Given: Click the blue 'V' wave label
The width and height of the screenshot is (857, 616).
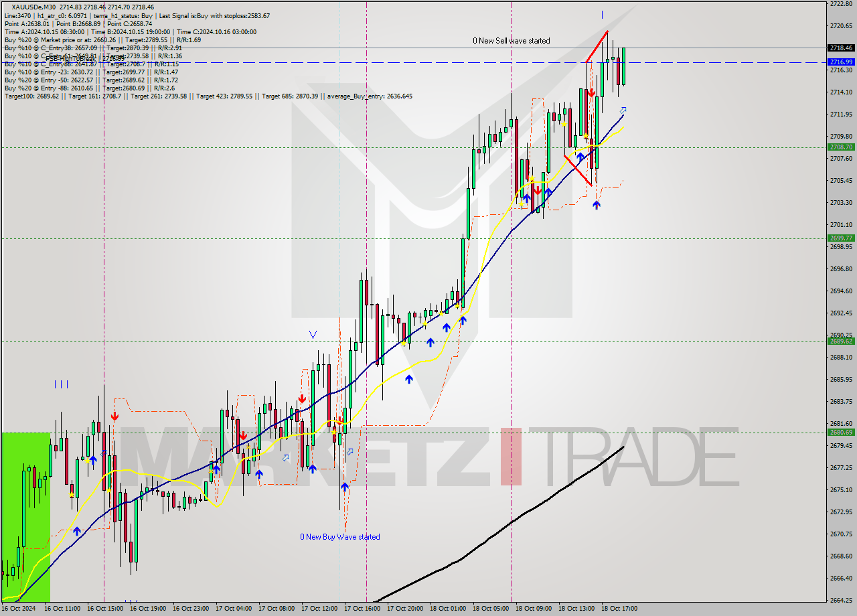Looking at the screenshot, I should tap(313, 333).
